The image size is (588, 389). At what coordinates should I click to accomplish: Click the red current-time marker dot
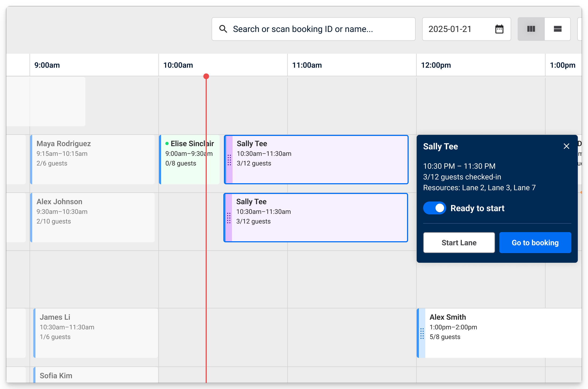206,76
